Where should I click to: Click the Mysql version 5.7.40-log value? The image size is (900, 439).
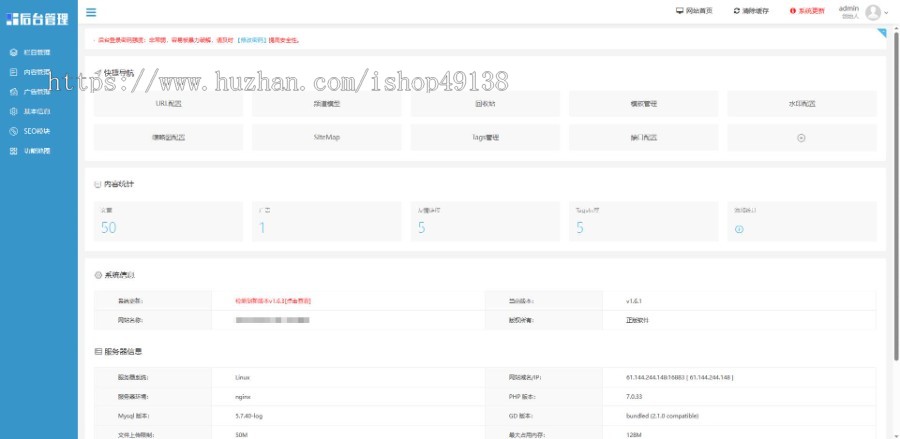point(249,415)
